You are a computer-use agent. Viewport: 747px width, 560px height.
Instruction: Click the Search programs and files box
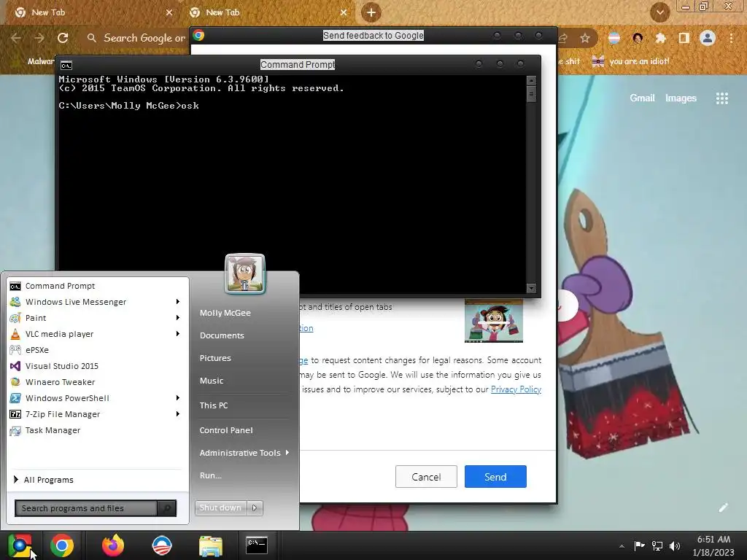(x=86, y=508)
